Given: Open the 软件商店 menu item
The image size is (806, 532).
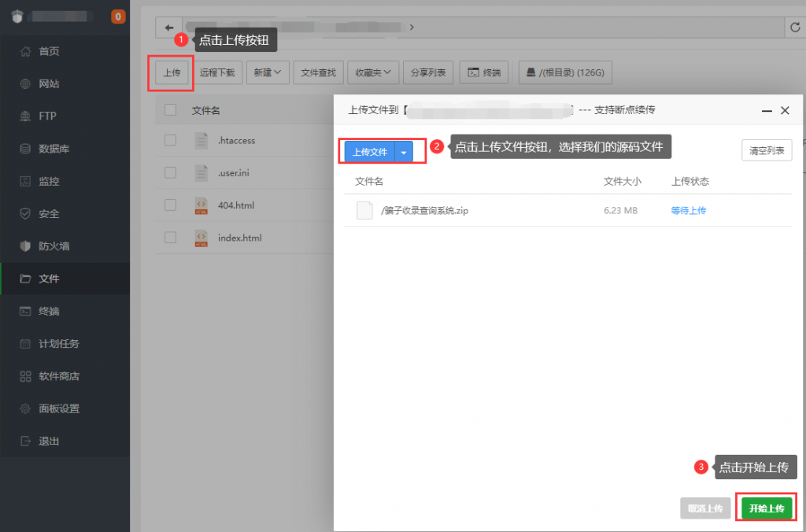Looking at the screenshot, I should click(x=65, y=376).
